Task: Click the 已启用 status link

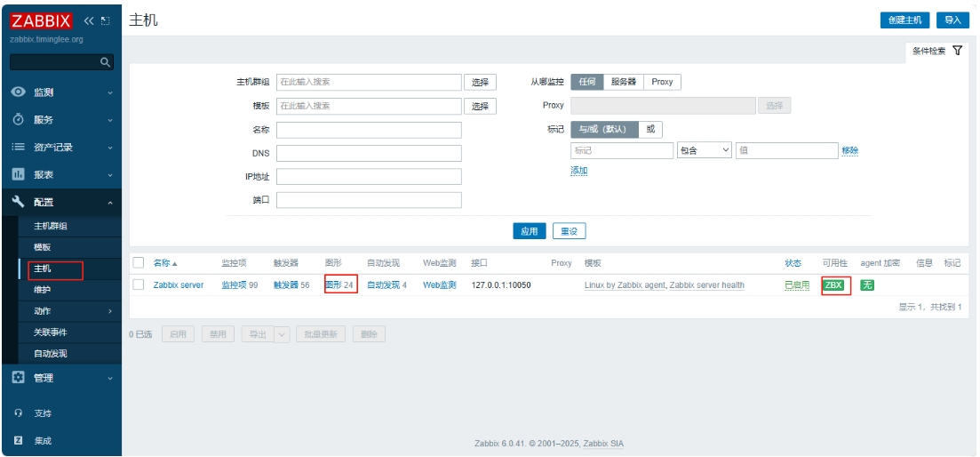Action: [x=797, y=285]
